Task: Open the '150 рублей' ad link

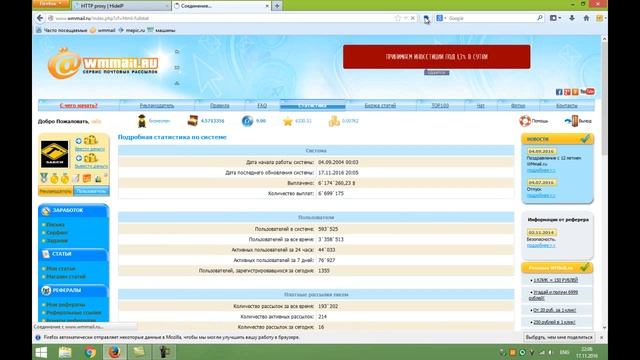Action: 556,280
